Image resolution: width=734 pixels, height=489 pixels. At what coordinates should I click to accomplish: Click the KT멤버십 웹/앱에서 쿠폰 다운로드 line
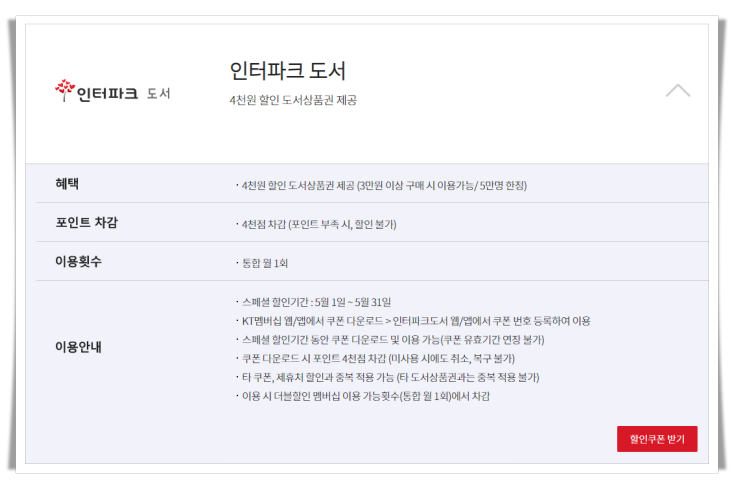tap(416, 321)
